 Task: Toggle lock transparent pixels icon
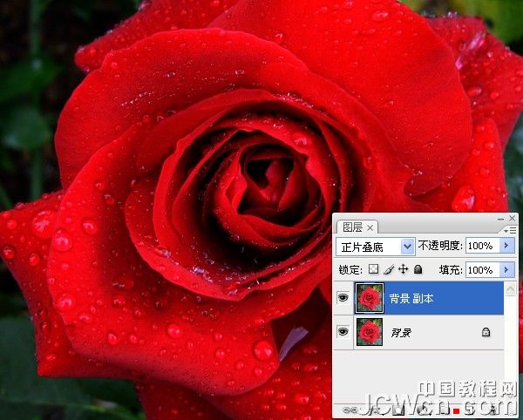coord(374,270)
